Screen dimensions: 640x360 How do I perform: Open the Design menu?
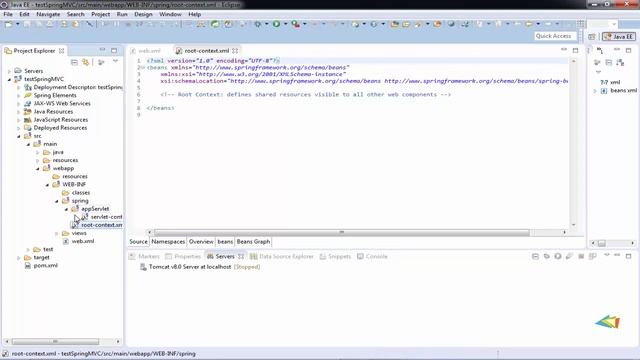click(143, 14)
